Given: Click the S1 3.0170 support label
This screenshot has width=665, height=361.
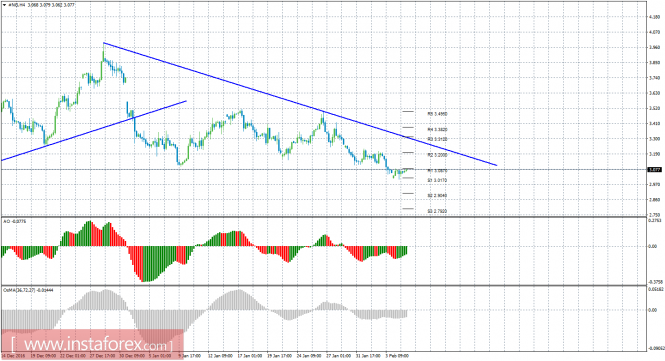Looking at the screenshot, I should [437, 180].
